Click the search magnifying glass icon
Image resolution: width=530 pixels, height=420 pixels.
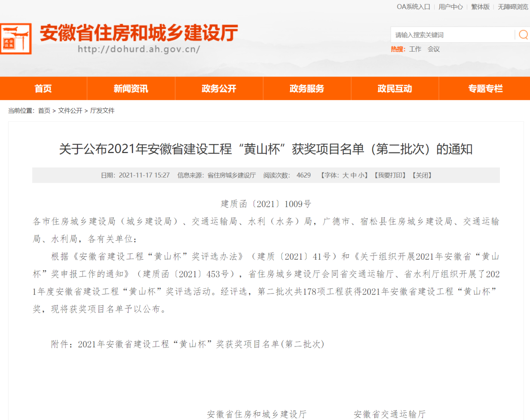[x=523, y=34]
